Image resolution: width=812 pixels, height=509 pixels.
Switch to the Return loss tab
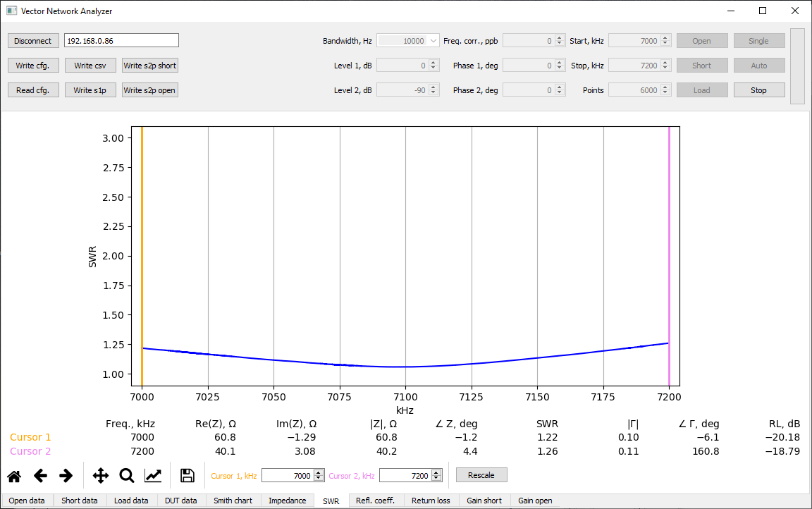pyautogui.click(x=431, y=501)
